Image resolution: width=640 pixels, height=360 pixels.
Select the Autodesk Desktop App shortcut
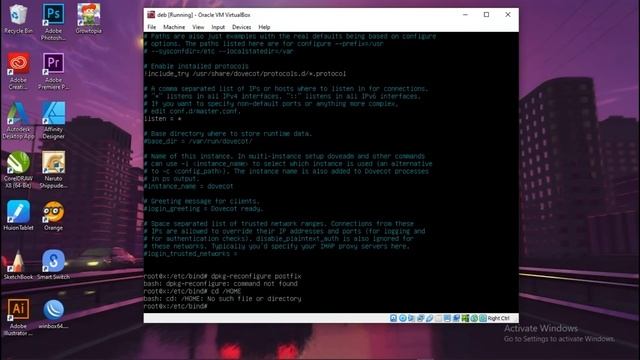point(18,120)
